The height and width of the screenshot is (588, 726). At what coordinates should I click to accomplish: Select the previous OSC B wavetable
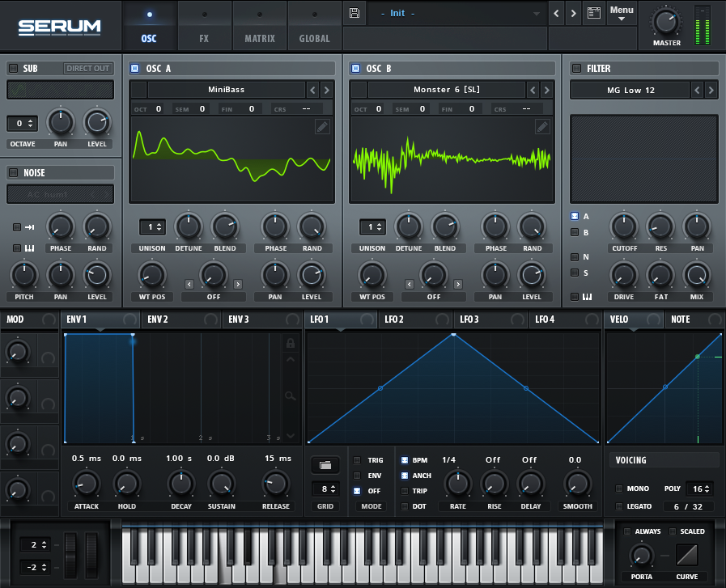[533, 90]
